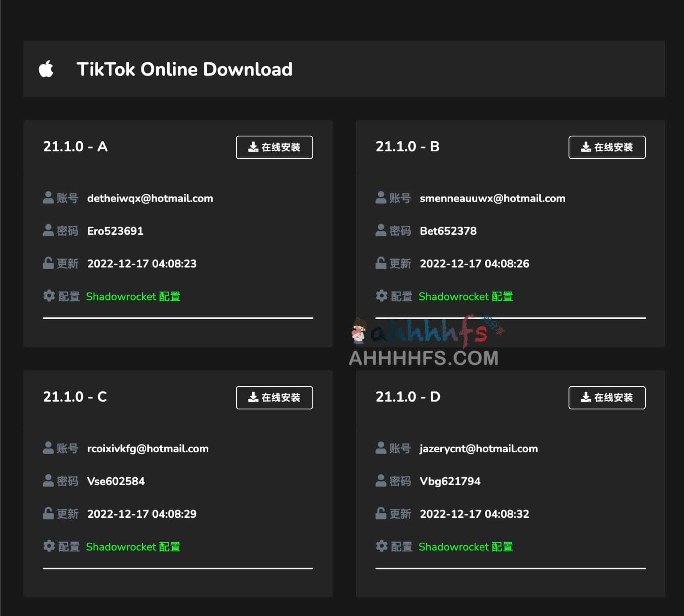Click the 21.1.0 - D version title
684x616 pixels.
point(408,397)
